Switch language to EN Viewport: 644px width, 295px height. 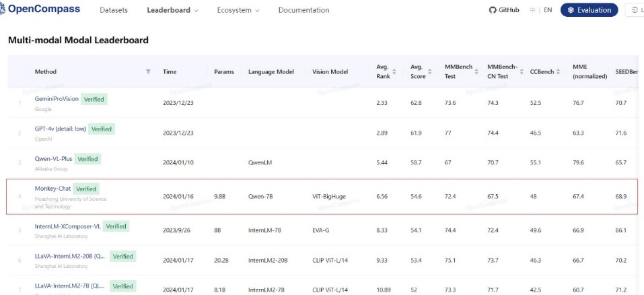[548, 10]
